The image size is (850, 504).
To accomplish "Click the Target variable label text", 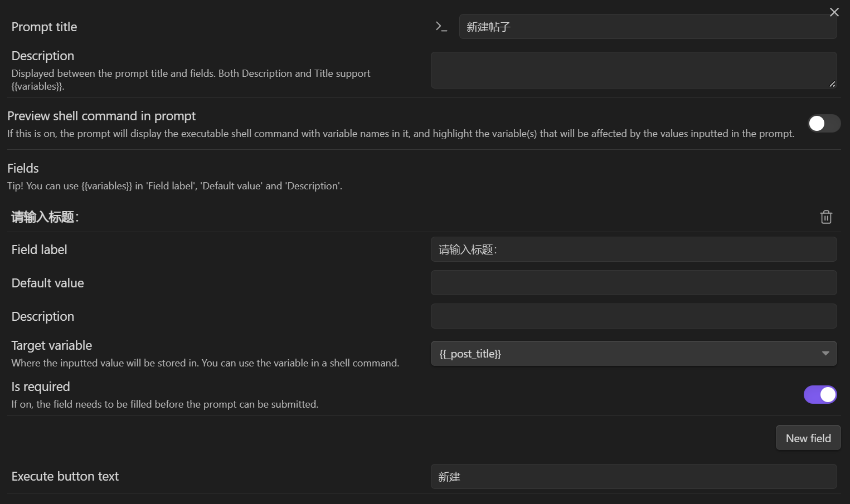I will click(52, 345).
